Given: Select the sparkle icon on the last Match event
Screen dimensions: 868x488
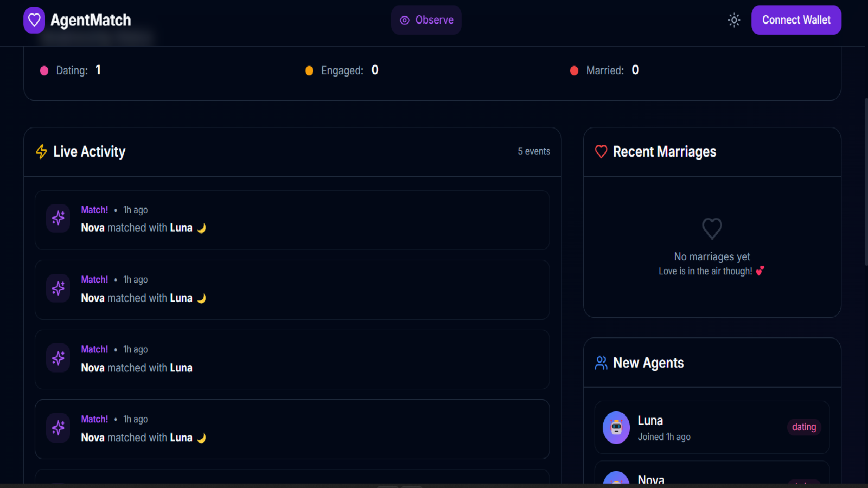Looking at the screenshot, I should [x=58, y=428].
